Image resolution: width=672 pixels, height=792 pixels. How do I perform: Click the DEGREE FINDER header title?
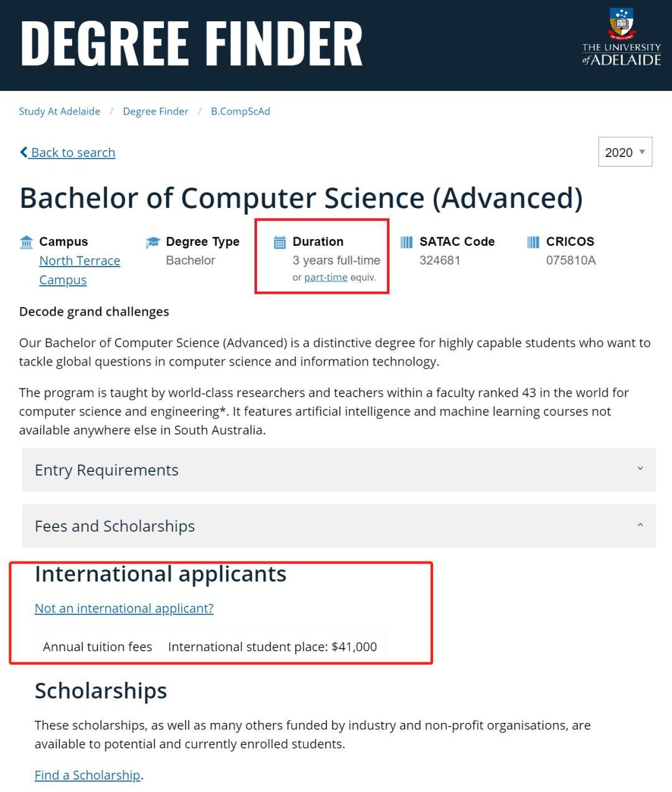pos(192,42)
